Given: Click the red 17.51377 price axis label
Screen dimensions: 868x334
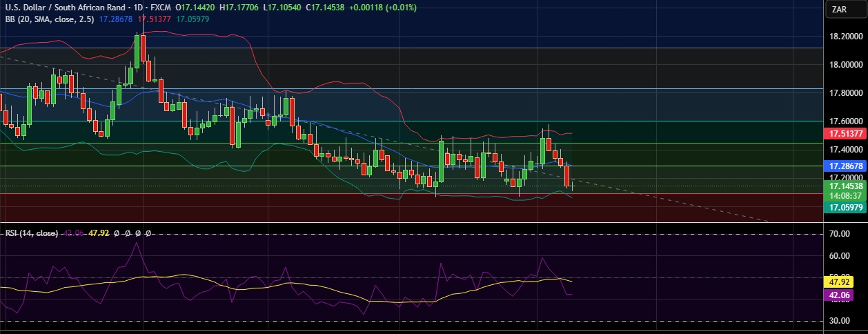Looking at the screenshot, I should point(846,134).
